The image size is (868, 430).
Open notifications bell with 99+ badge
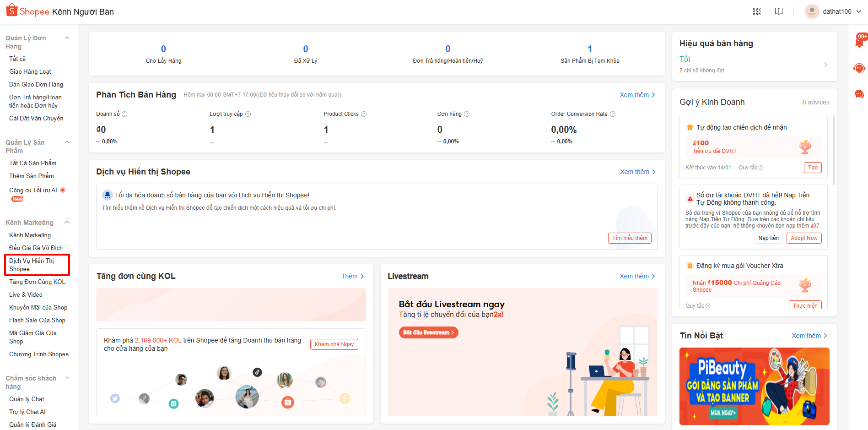click(x=859, y=42)
